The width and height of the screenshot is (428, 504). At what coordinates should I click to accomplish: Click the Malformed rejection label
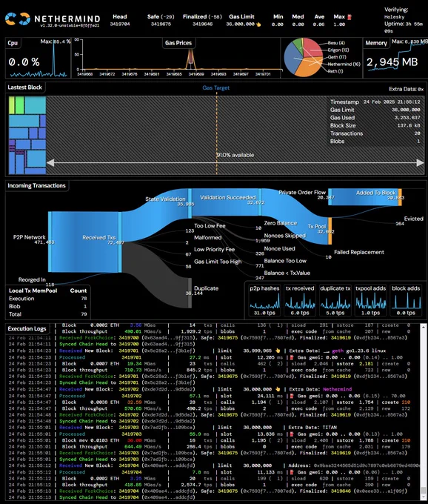208,237
